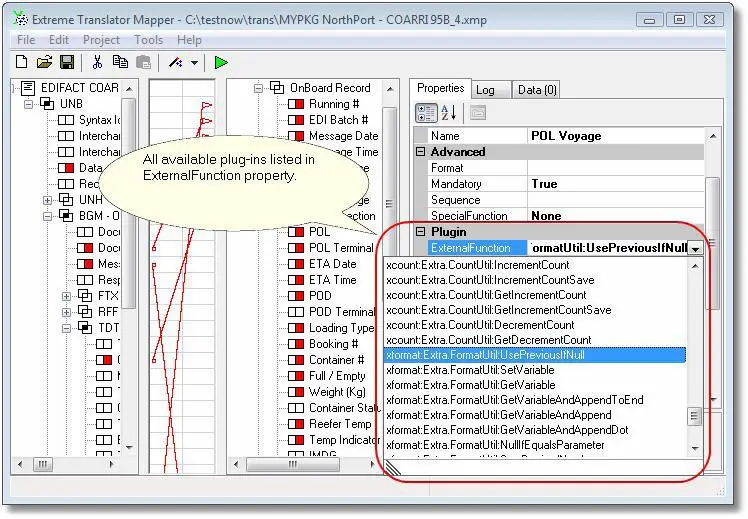
Task: Select the OnBoard Record group icon
Action: 277,88
